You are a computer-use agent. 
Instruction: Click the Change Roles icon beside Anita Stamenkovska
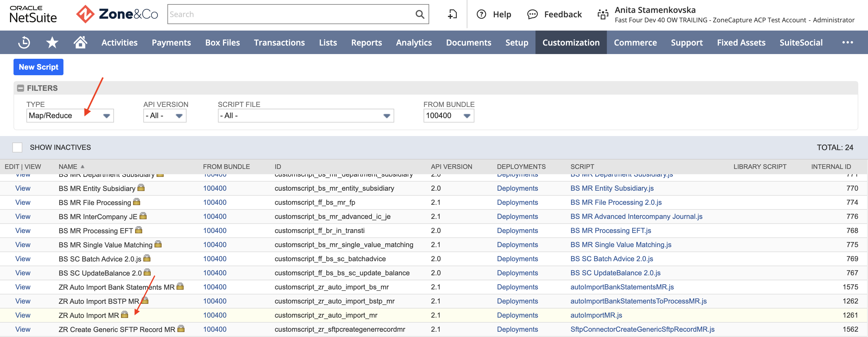[603, 14]
